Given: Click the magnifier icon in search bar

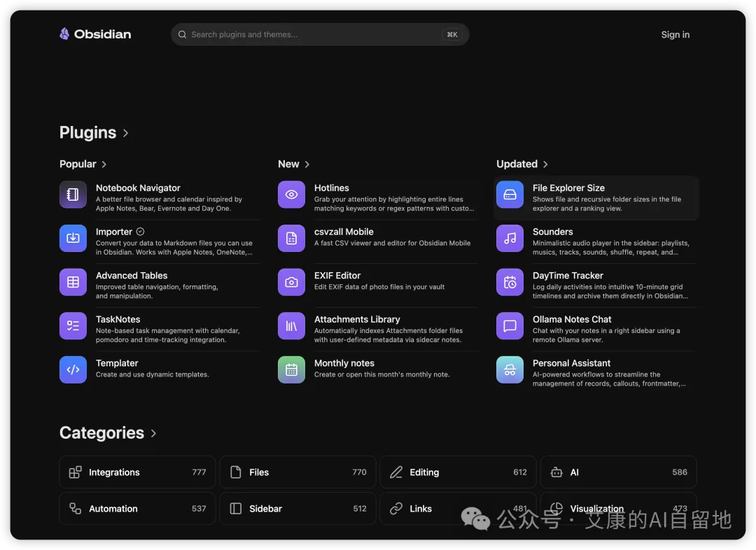Looking at the screenshot, I should pyautogui.click(x=182, y=35).
